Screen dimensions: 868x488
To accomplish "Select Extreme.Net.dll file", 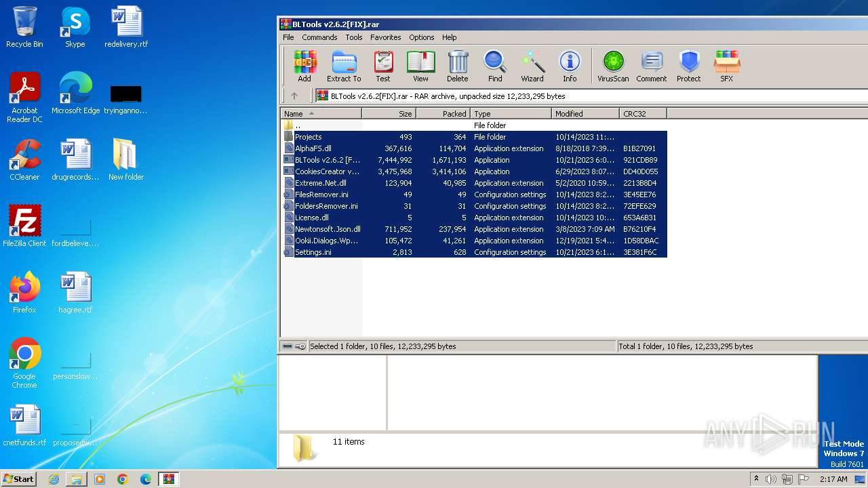I will [x=474, y=183].
